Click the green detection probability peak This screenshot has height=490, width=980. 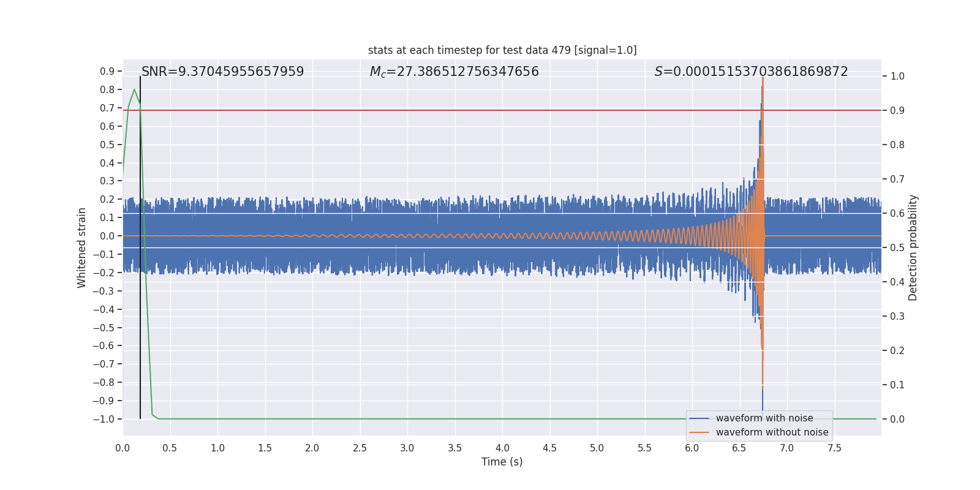click(134, 90)
